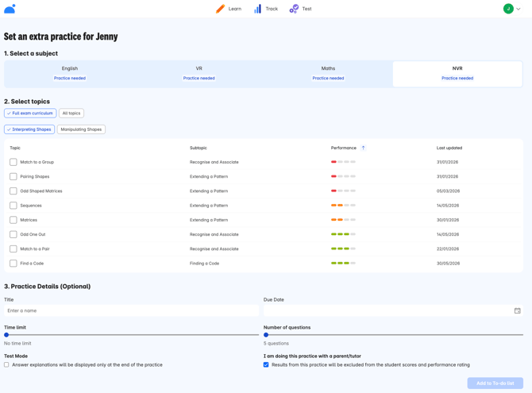Choose the All topics filter
The width and height of the screenshot is (532, 393).
point(71,113)
